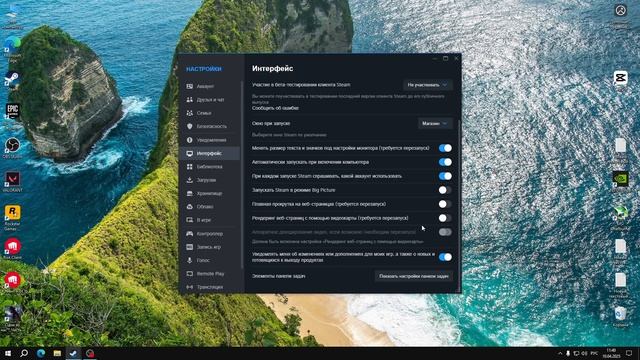Toggle asking which account on Steam launch
The height and width of the screenshot is (360, 640).
[x=445, y=176]
